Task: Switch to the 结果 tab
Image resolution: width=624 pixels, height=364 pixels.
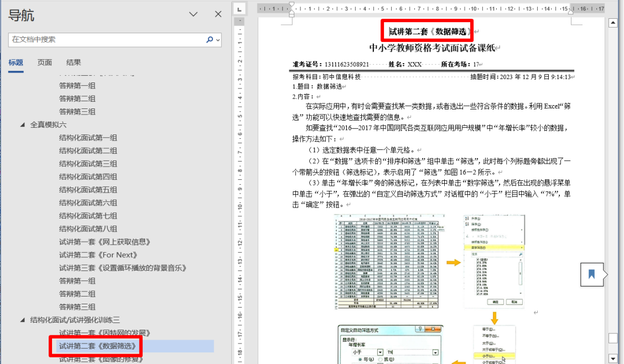Action: click(x=74, y=63)
